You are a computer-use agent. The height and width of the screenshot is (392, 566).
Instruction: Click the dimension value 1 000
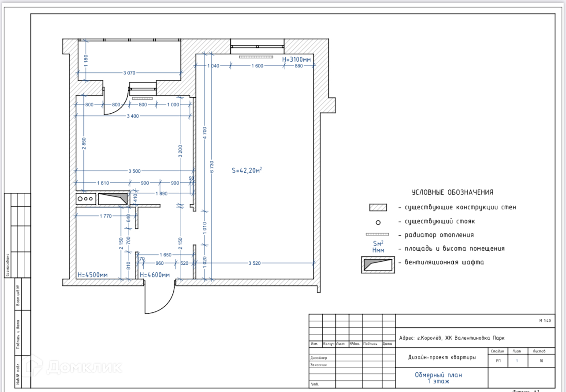point(173,105)
